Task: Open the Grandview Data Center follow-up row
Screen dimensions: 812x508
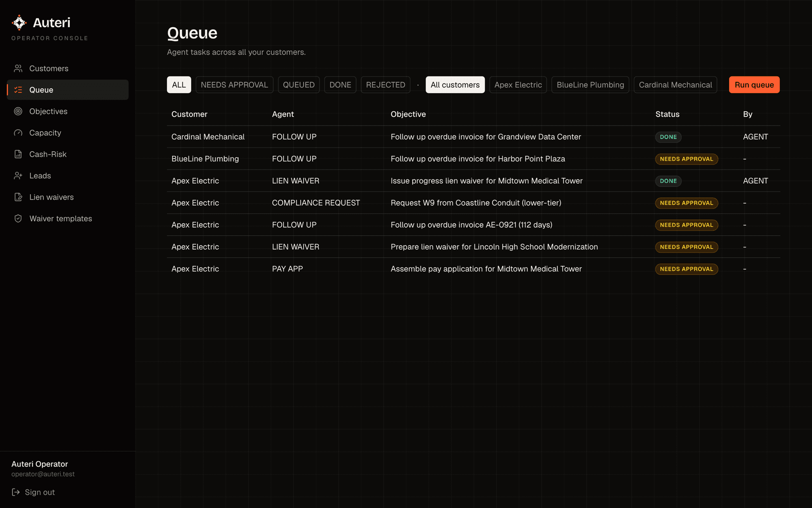Action: (473, 137)
